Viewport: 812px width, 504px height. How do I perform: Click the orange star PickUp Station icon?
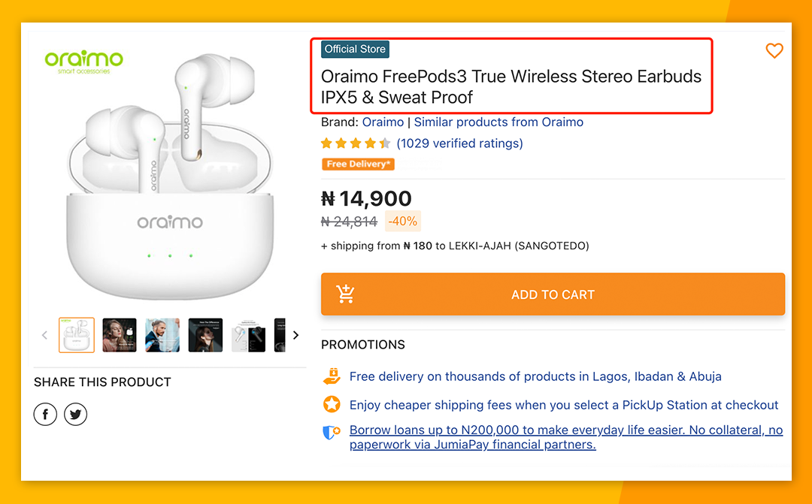point(332,405)
